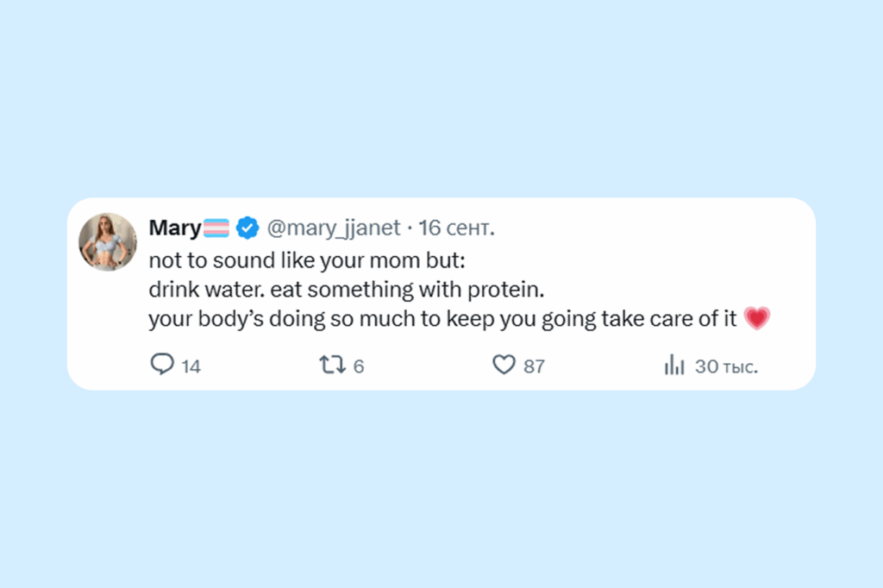Click the "not to sound like your mom but:" line

[306, 260]
